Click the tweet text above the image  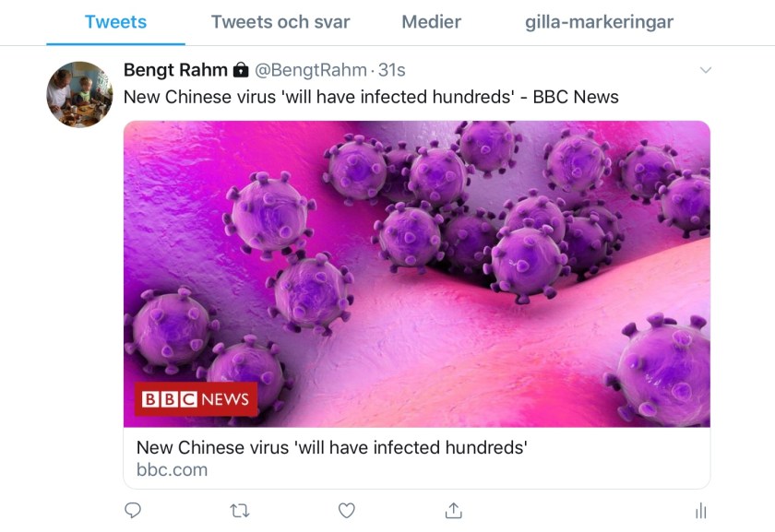pyautogui.click(x=371, y=97)
